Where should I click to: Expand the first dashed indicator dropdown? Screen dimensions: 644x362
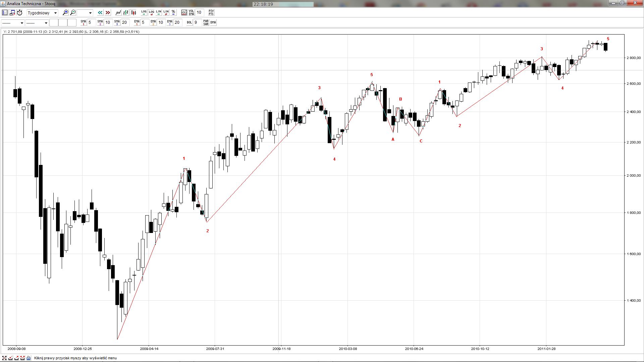(x=13, y=23)
